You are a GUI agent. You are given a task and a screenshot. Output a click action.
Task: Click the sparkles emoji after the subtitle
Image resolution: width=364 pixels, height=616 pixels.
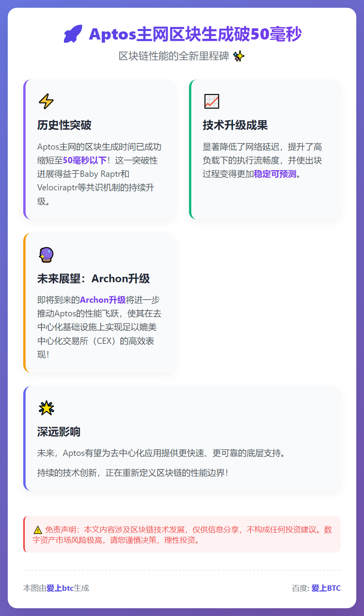pos(239,56)
